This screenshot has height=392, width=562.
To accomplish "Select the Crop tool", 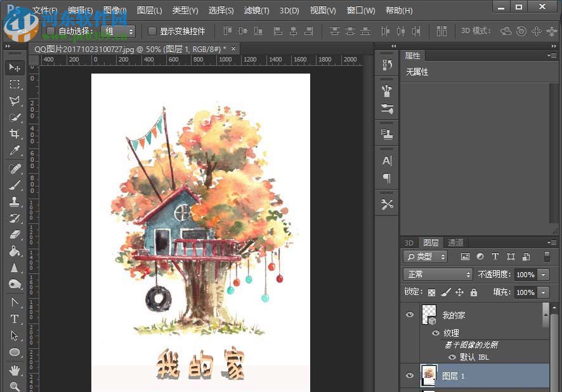I will [15, 134].
